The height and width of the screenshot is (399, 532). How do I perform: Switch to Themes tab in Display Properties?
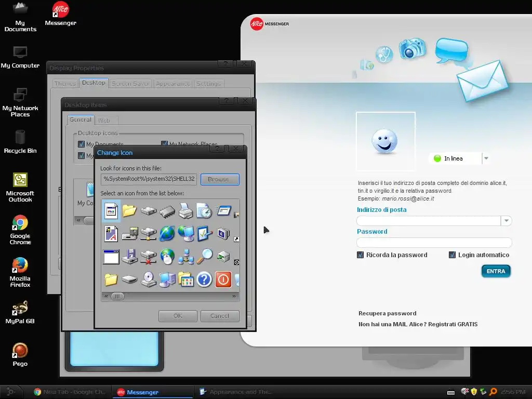pyautogui.click(x=65, y=84)
